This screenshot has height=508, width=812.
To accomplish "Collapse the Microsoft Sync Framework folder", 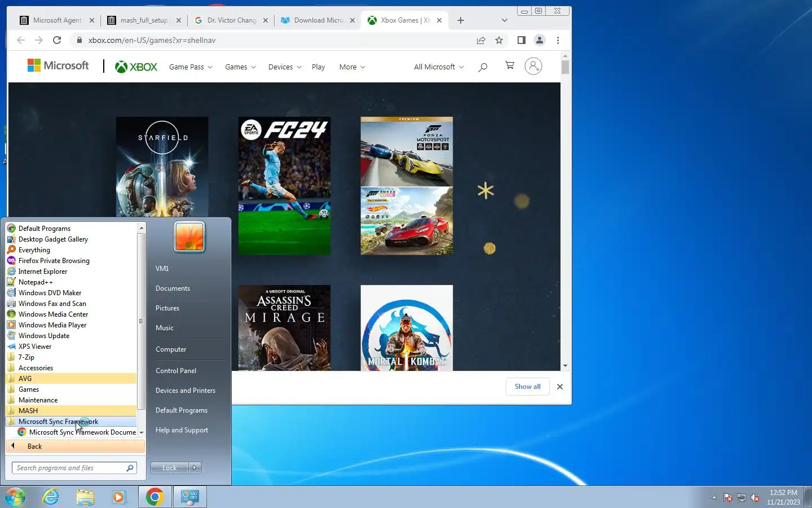I will point(71,422).
